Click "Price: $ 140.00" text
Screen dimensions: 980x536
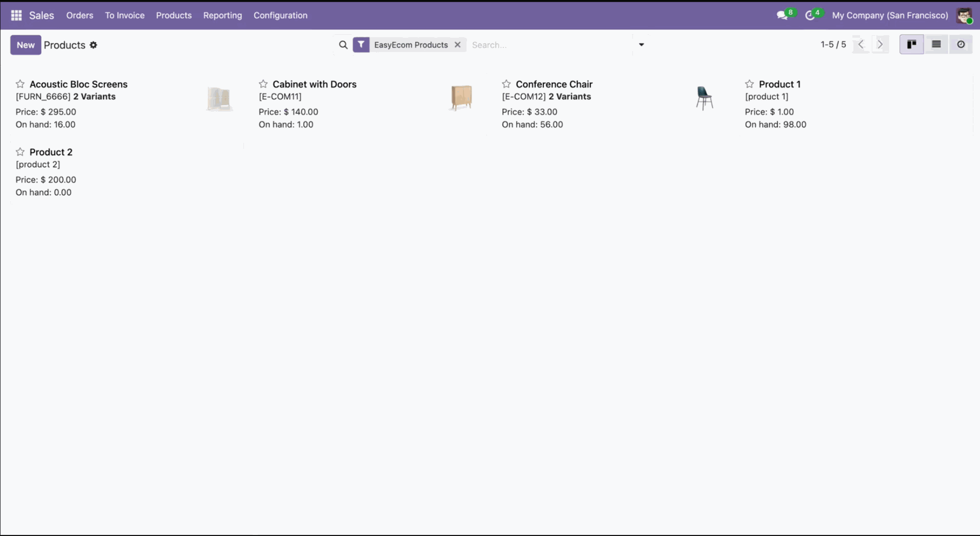coord(288,112)
